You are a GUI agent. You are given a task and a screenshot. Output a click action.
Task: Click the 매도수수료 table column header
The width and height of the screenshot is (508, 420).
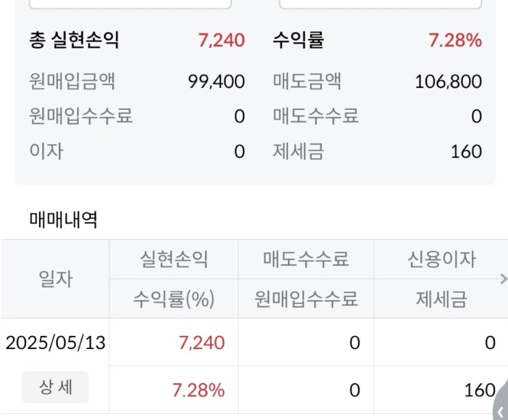coord(306,260)
